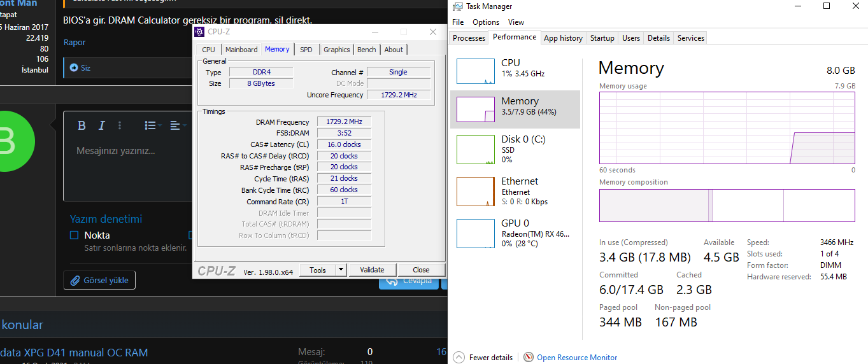This screenshot has height=364, width=868.
Task: Switch to the Mainboard tab in CPU-Z
Action: point(241,50)
